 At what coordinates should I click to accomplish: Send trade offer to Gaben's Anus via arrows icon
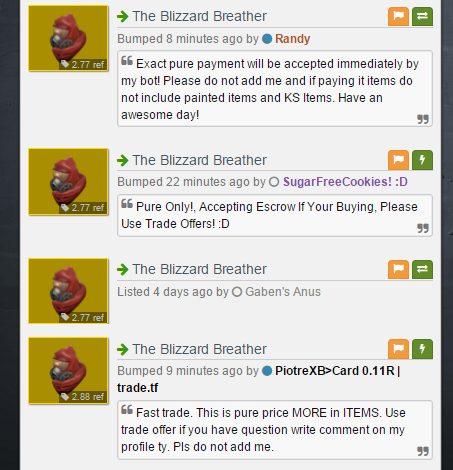(x=422, y=269)
